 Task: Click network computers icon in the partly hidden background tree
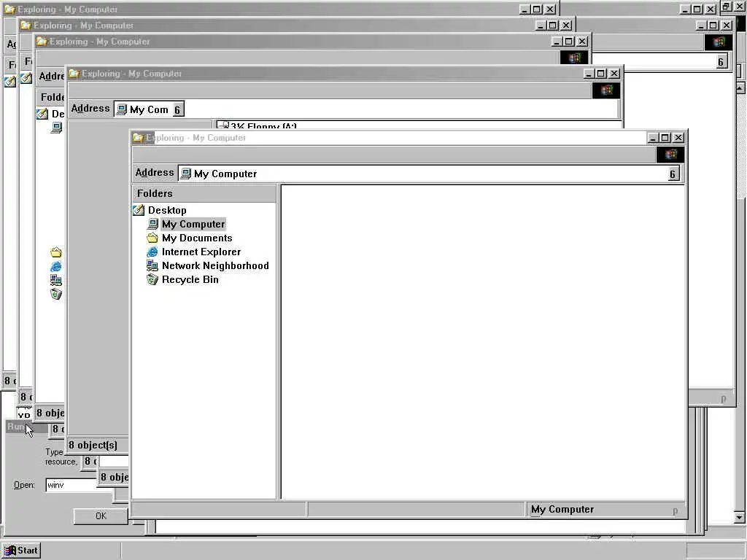[56, 280]
